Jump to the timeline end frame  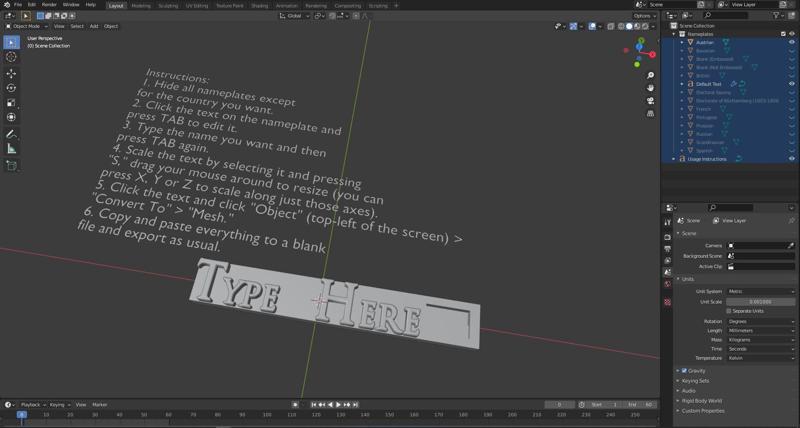(x=355, y=405)
